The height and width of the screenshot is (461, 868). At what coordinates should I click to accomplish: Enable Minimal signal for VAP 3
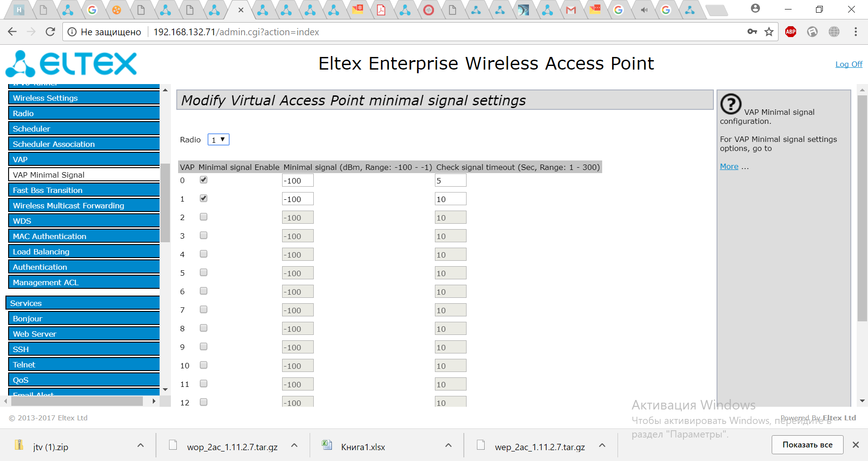tap(203, 235)
